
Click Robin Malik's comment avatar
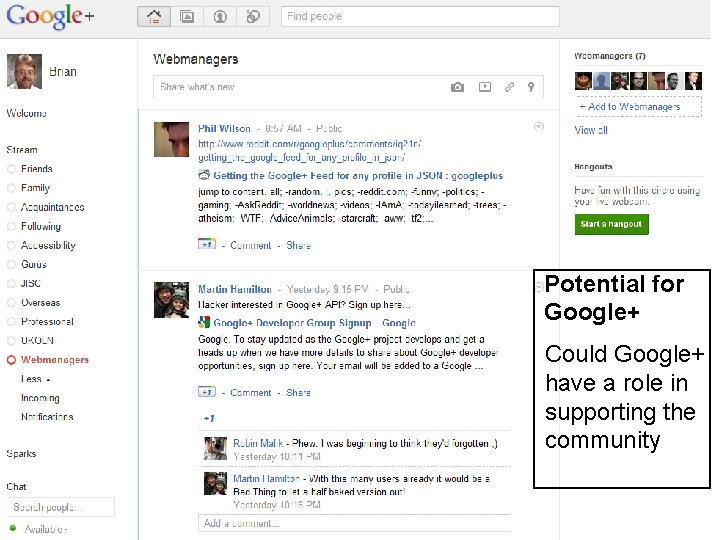[215, 448]
